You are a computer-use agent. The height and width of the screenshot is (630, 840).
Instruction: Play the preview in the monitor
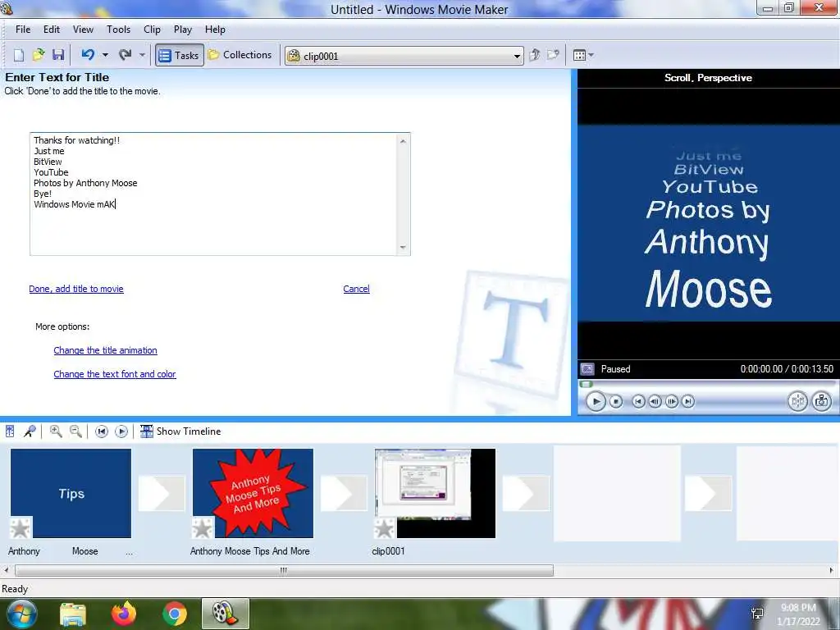[596, 401]
